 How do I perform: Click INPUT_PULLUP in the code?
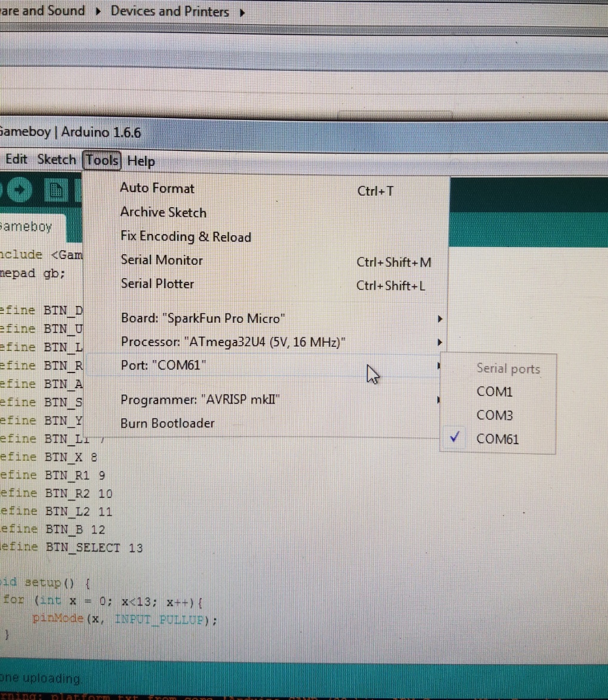[x=159, y=619]
